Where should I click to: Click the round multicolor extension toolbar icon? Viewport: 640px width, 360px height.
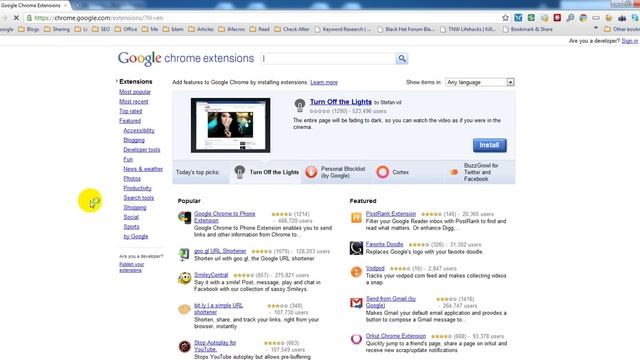583,18
